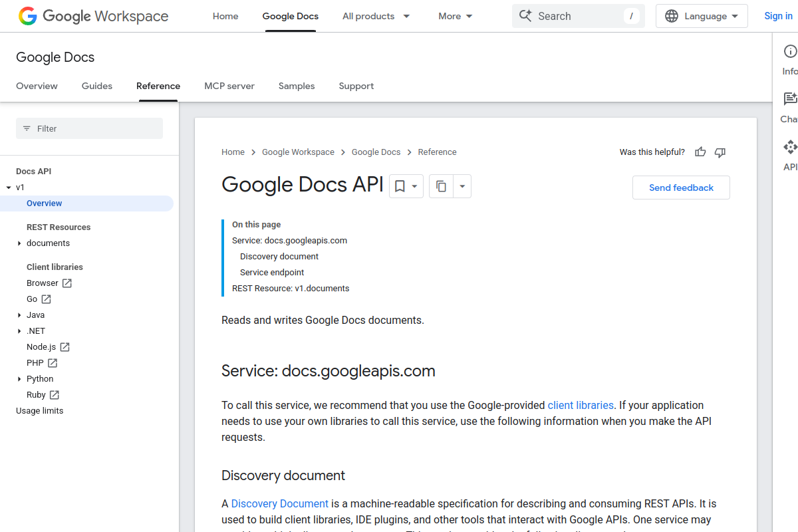Open the More dropdown menu
The image size is (798, 532).
click(x=456, y=16)
